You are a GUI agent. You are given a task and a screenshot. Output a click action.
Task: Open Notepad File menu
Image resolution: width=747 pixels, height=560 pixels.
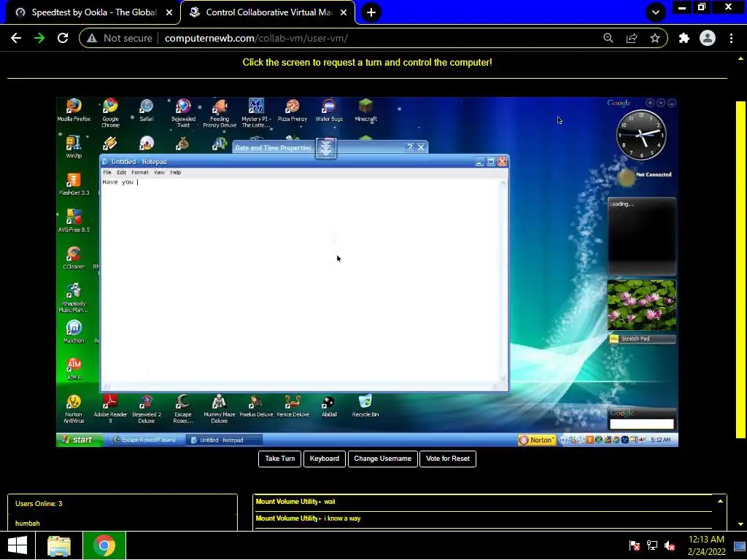click(x=107, y=172)
